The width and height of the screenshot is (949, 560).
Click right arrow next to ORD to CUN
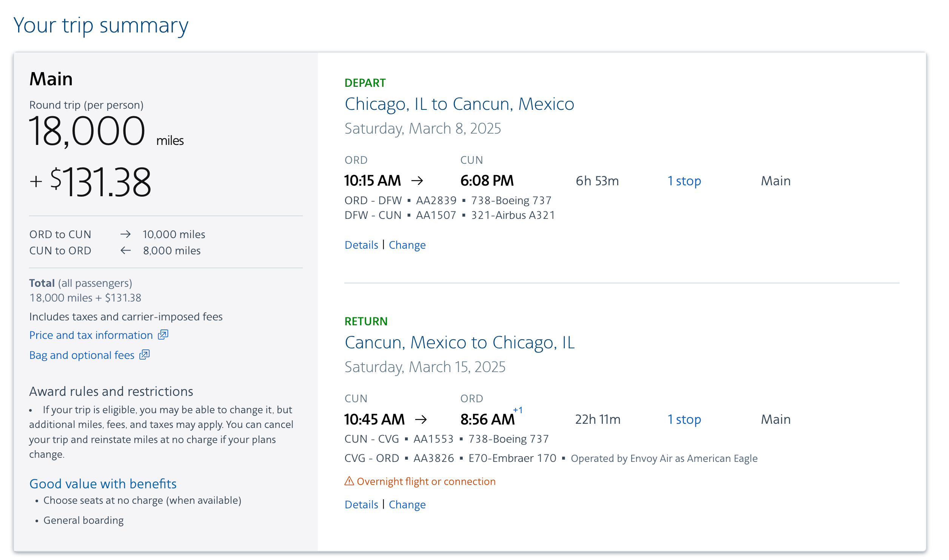tap(125, 234)
